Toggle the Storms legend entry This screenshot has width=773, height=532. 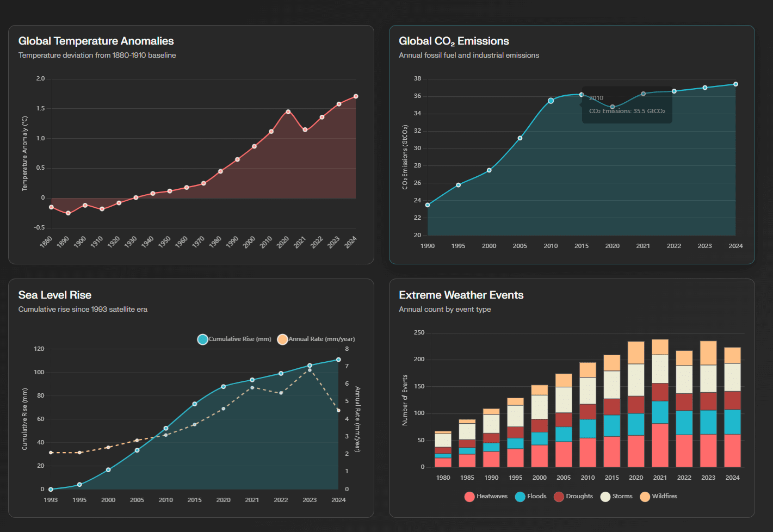click(616, 497)
